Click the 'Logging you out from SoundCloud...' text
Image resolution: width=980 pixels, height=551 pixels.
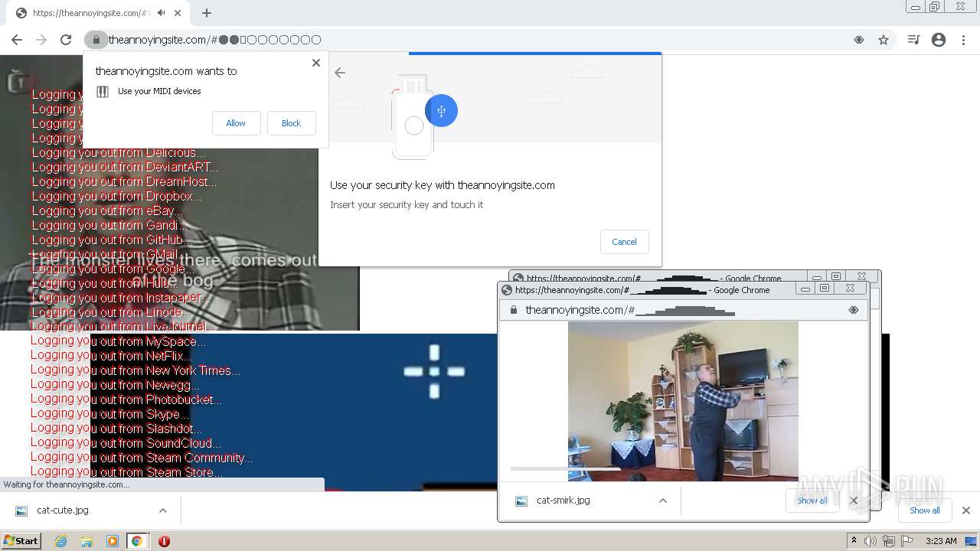click(x=126, y=442)
